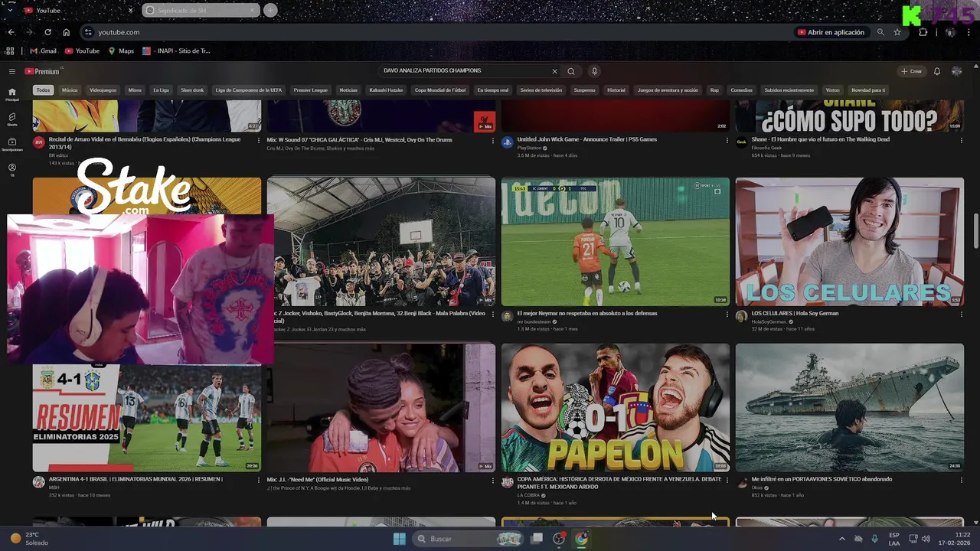This screenshot has width=980, height=551.
Task: Open options for the LOS CELULARES video
Action: pyautogui.click(x=961, y=315)
